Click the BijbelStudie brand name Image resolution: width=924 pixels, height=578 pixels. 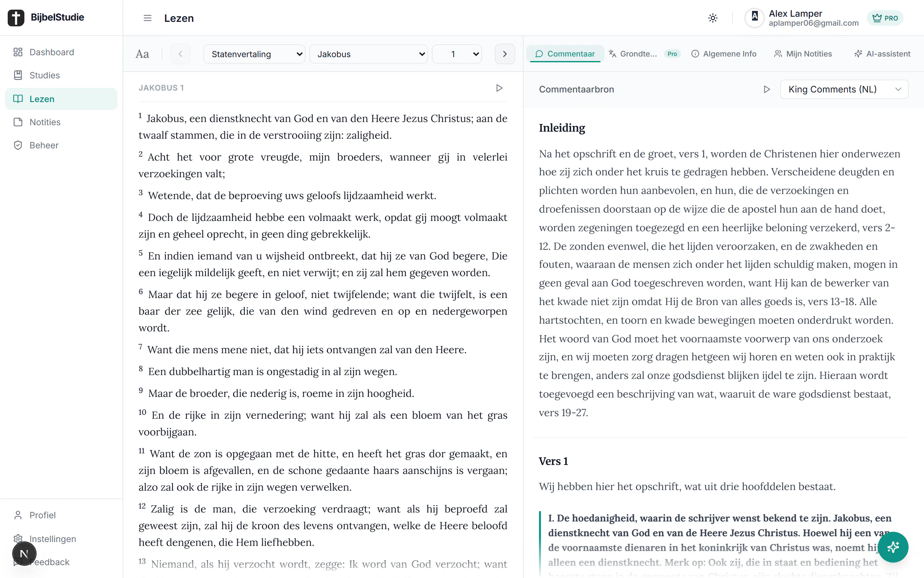(x=57, y=18)
